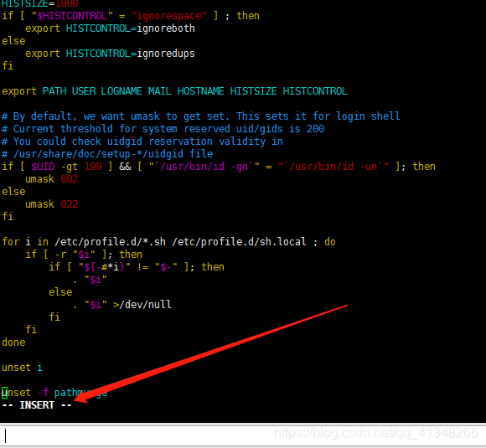Click the 'for i in /etc/profile.d/*.sh' line
Viewport: 486px width, 448px height.
tap(168, 242)
